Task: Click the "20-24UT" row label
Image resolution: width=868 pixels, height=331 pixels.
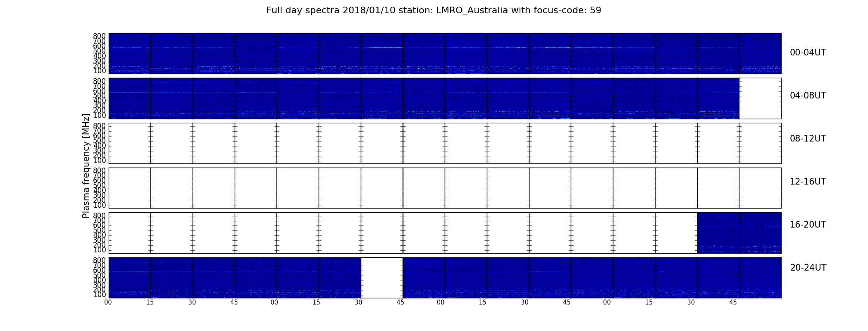Action: click(808, 268)
